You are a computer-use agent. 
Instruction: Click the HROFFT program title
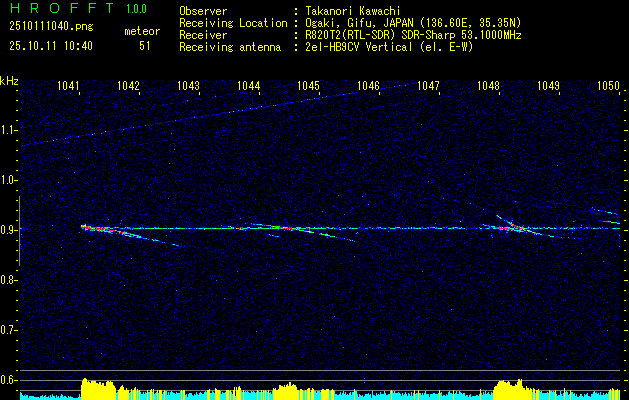(62, 8)
